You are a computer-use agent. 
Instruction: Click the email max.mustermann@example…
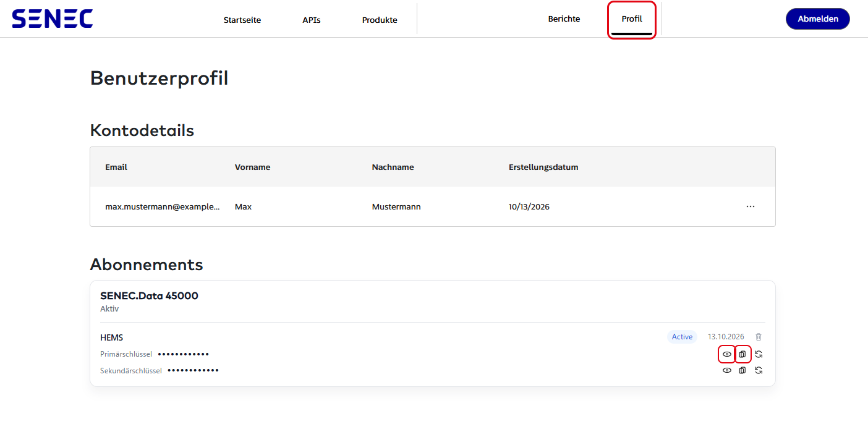[x=163, y=207]
